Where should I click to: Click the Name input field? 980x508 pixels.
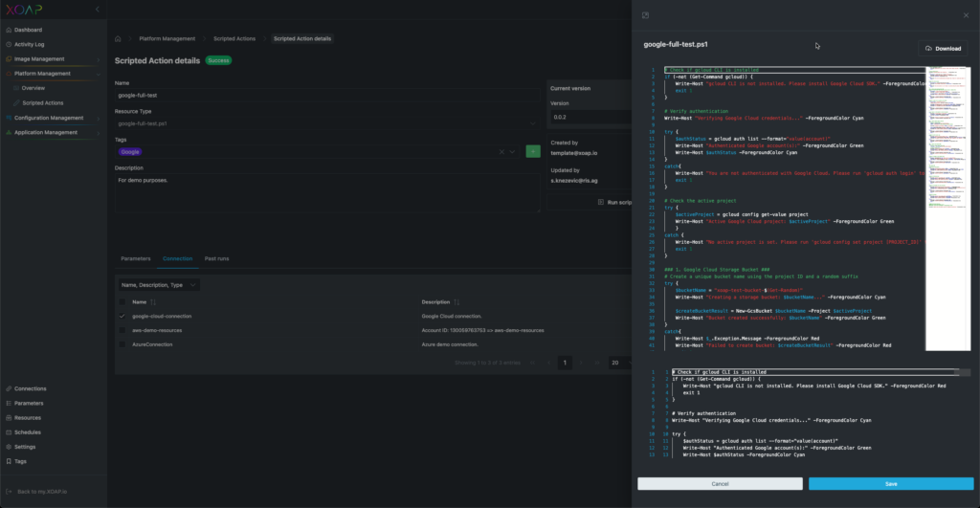[327, 96]
